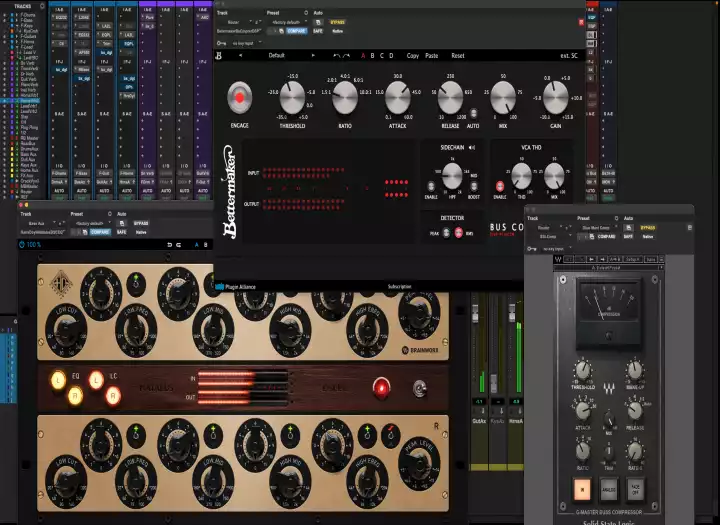Click the redo arrow in Bettermaker toolbar
Image resolution: width=720 pixels, height=525 pixels.
pyautogui.click(x=346, y=56)
